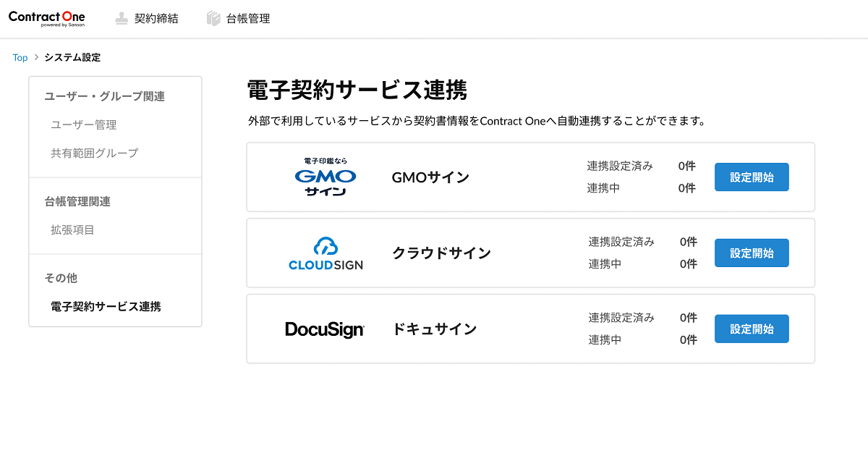Select the DocuSign logo

click(325, 329)
